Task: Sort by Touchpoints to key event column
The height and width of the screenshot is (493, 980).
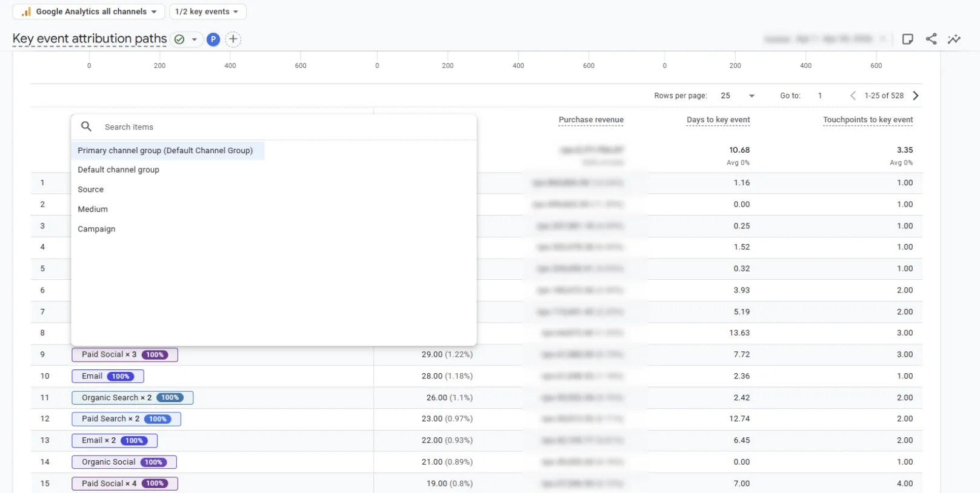Action: [x=868, y=120]
